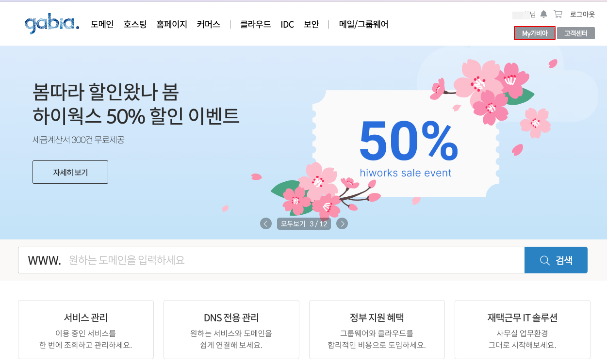Open the 클라우드 menu
Image resolution: width=607 pixels, height=364 pixels.
point(256,24)
